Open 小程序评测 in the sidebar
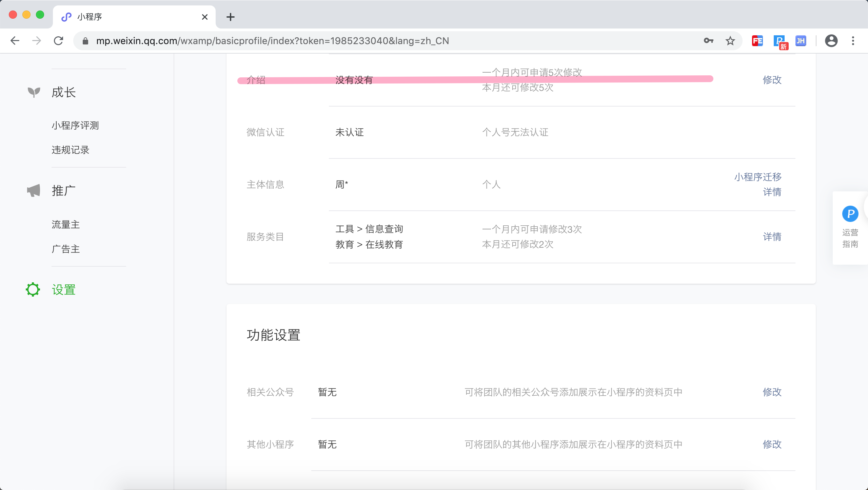Screen dimensions: 868x490 tap(75, 125)
